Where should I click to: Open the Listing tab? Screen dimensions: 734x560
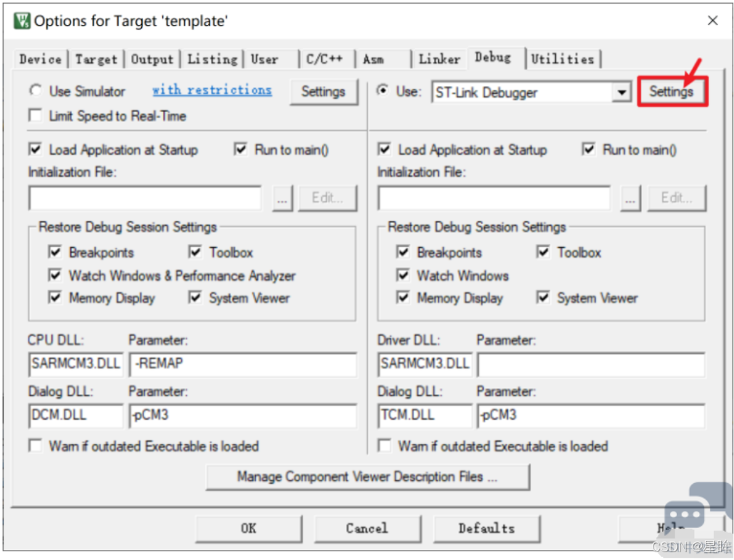point(212,59)
